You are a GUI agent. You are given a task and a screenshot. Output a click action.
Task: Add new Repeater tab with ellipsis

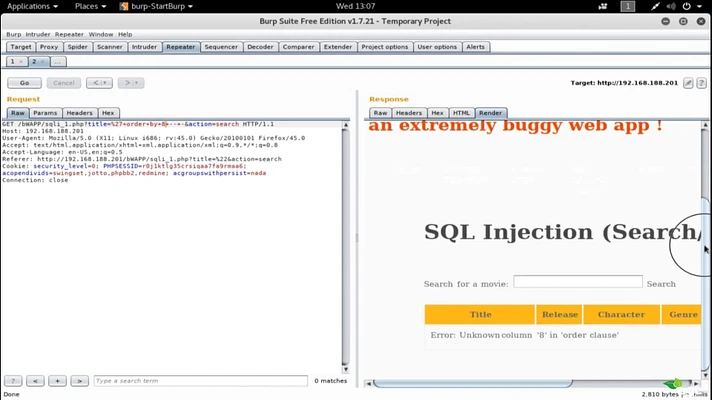coord(58,62)
